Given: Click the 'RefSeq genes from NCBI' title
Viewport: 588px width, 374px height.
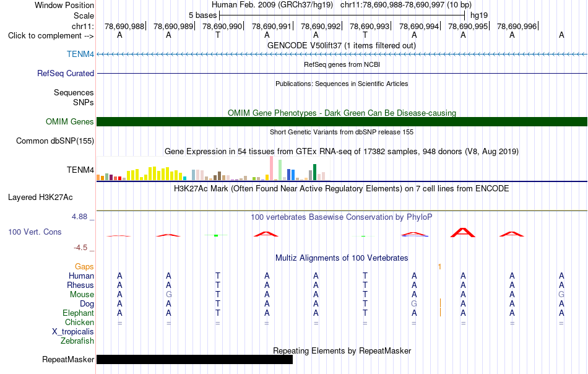Looking at the screenshot, I should 342,64.
